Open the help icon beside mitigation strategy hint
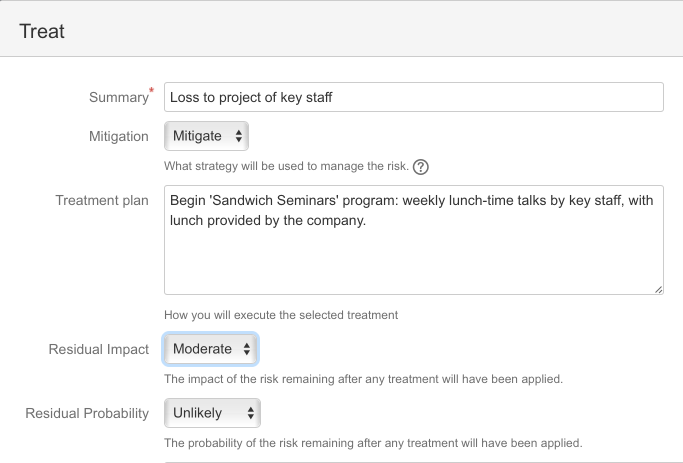This screenshot has height=463, width=683. (x=420, y=167)
